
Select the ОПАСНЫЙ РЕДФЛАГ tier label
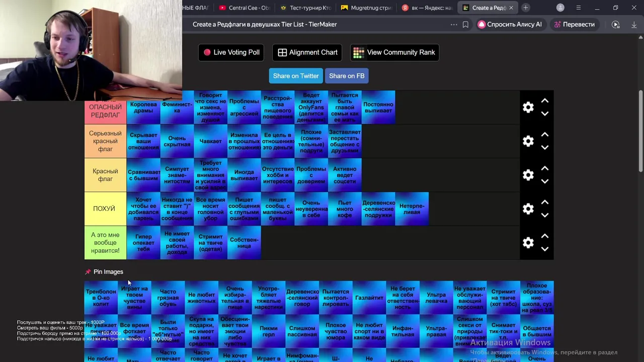click(106, 108)
